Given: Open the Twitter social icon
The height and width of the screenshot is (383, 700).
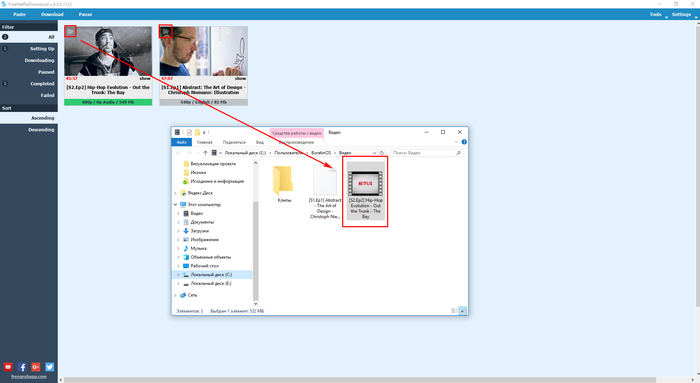Looking at the screenshot, I should 50,367.
